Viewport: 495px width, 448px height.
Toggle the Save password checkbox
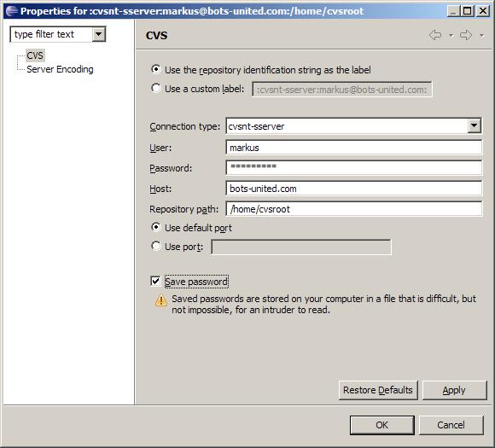(x=155, y=281)
